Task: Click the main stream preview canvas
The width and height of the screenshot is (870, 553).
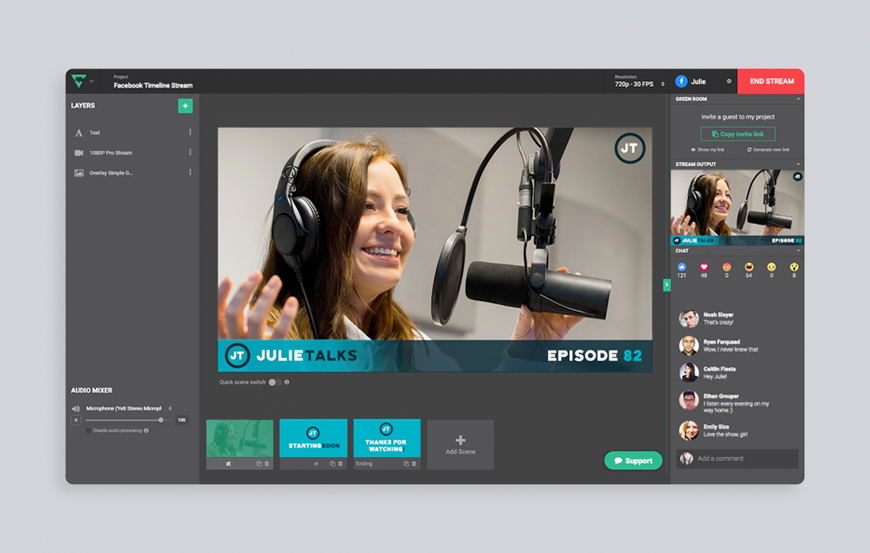Action: pyautogui.click(x=435, y=250)
